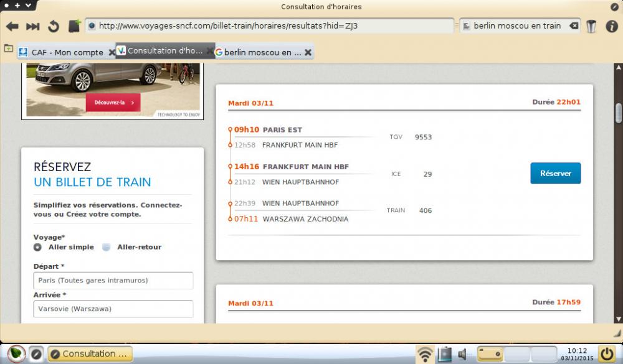Click the URL address bar
623x364 pixels.
[x=269, y=26]
